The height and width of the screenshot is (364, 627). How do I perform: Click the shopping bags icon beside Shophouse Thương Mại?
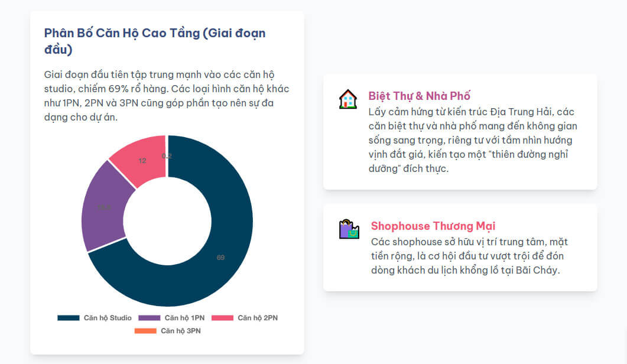349,229
